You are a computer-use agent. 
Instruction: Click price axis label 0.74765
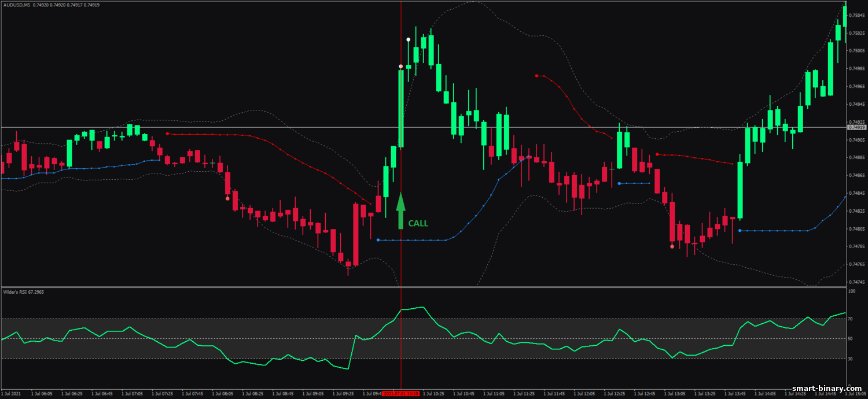pyautogui.click(x=858, y=264)
